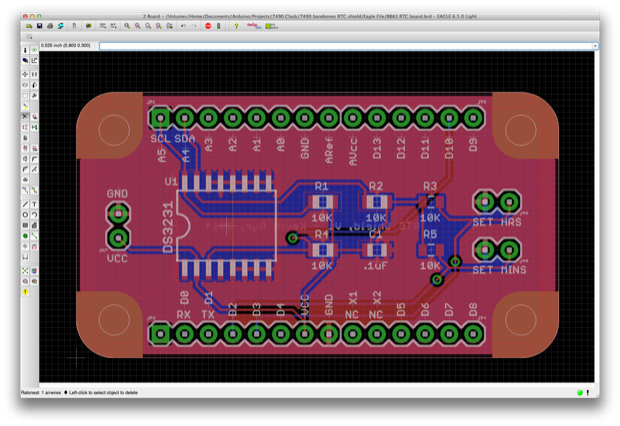Select the Rect tool
620x426 pixels.
click(x=25, y=225)
